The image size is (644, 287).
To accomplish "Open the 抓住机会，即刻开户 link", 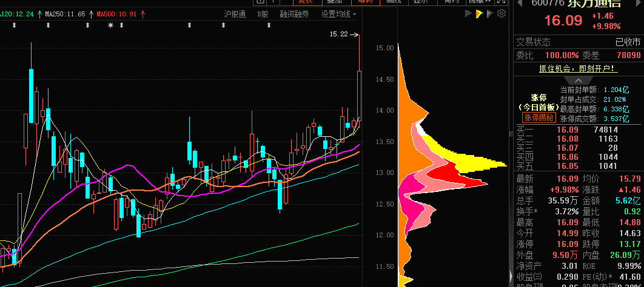I will click(x=579, y=69).
